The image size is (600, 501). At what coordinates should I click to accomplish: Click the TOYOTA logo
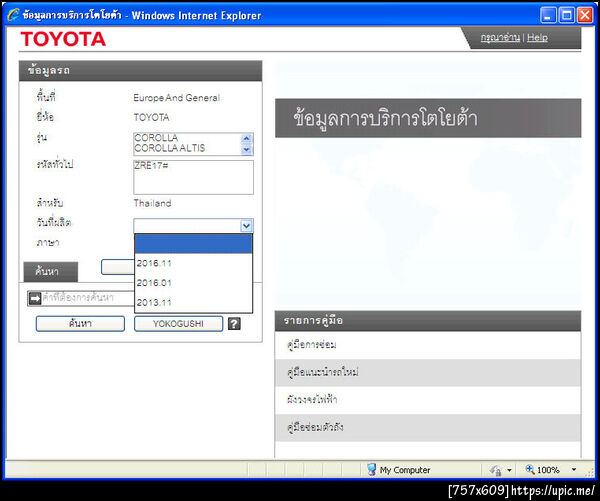coord(63,39)
